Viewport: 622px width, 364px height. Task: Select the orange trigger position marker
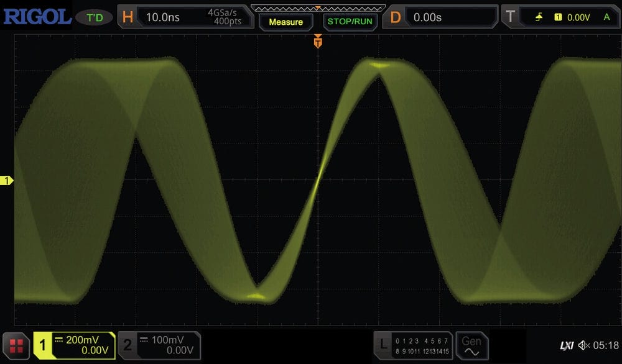(x=318, y=42)
